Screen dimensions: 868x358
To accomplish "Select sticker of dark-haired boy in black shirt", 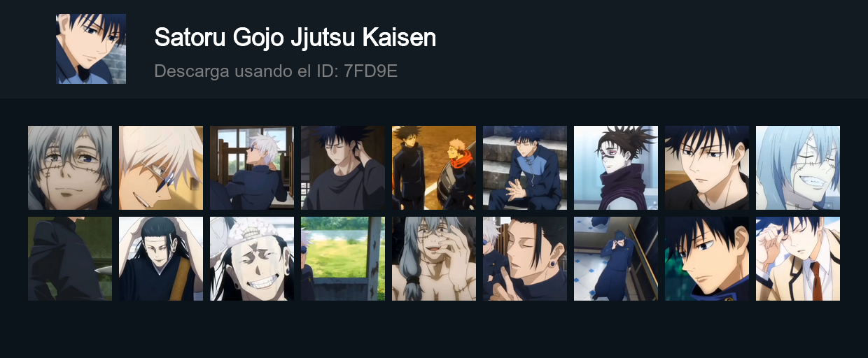I will (x=707, y=168).
